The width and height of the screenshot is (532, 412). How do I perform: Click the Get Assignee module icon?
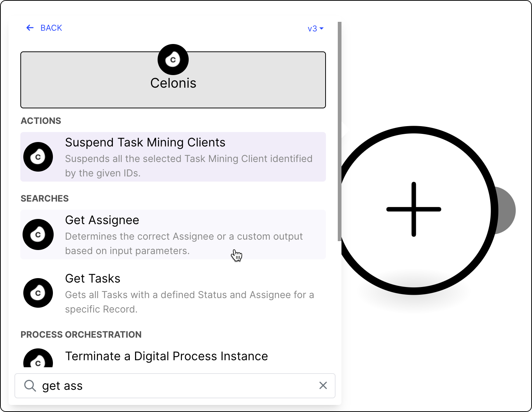(38, 234)
